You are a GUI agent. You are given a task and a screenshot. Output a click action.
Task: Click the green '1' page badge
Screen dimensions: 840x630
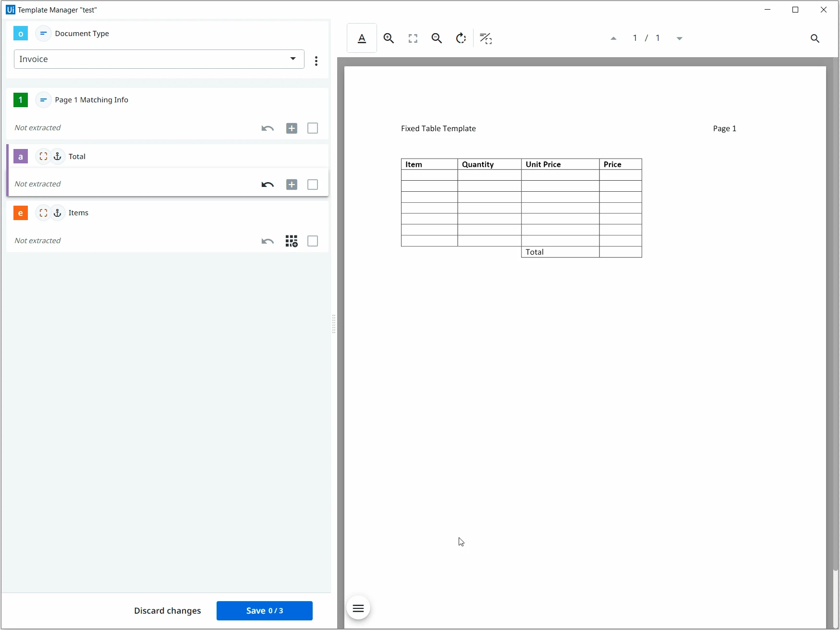click(21, 100)
